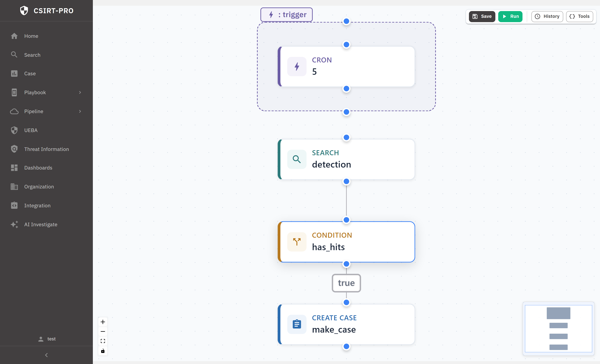The width and height of the screenshot is (600, 364).
Task: Click the output handle below CRON node
Action: (346, 89)
